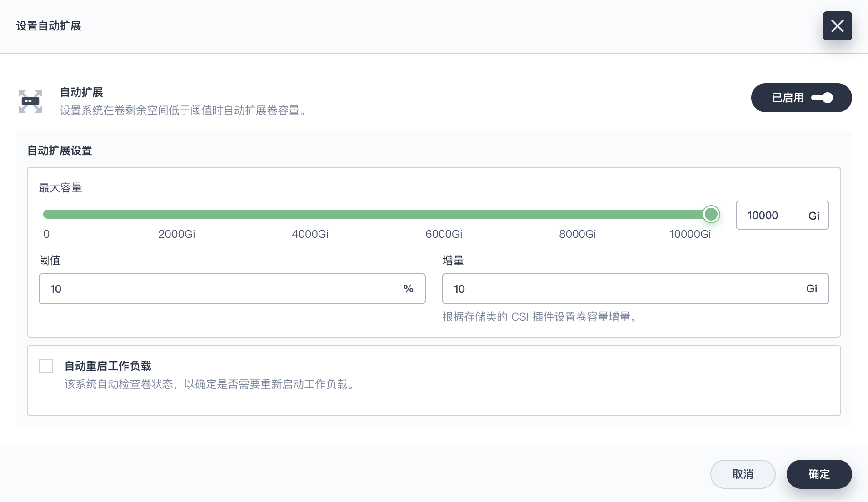Pick the 8000Gi mark on capacity slider
This screenshot has height=502, width=868.
click(577, 234)
